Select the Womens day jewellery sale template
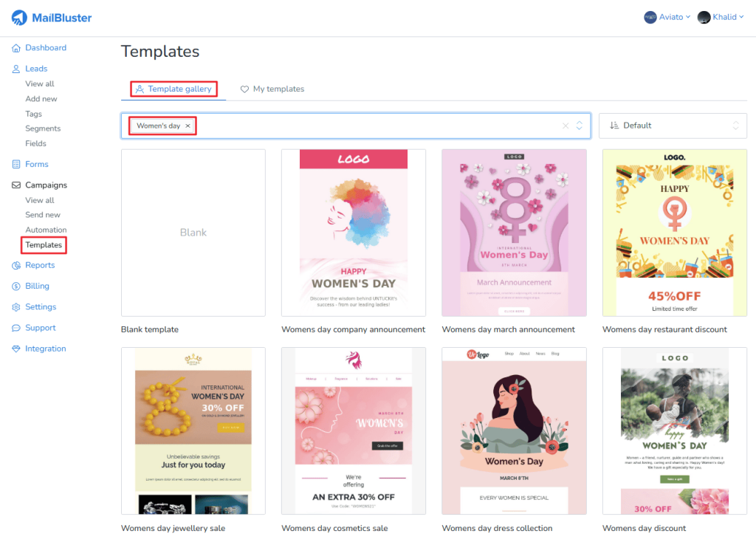Viewport: 756px width, 542px height. (193, 430)
